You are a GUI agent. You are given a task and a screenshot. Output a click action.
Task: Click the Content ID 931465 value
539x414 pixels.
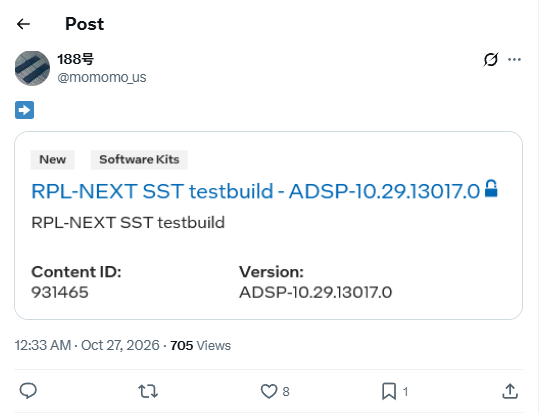(x=60, y=293)
